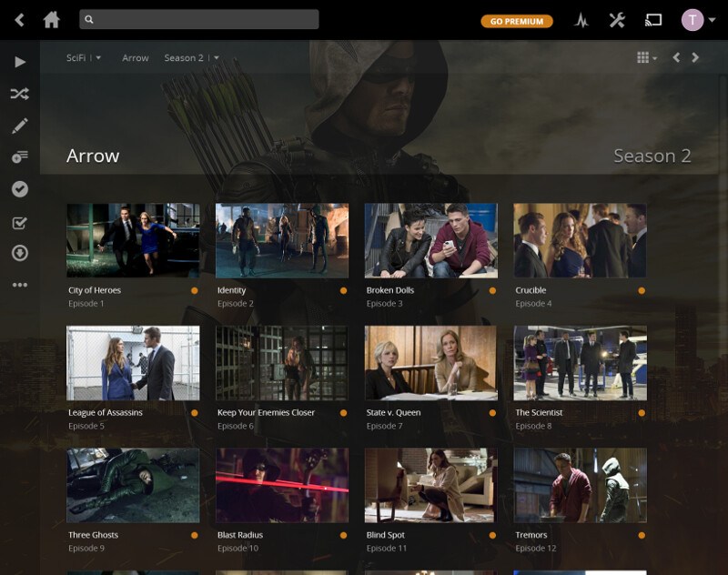Toggle unwatched dot for Keep Your Enemies Closer
The height and width of the screenshot is (575, 728).
tap(344, 413)
